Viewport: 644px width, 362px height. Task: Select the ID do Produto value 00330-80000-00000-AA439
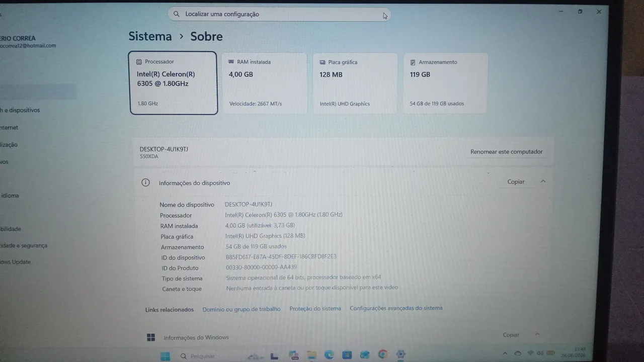[x=261, y=267]
